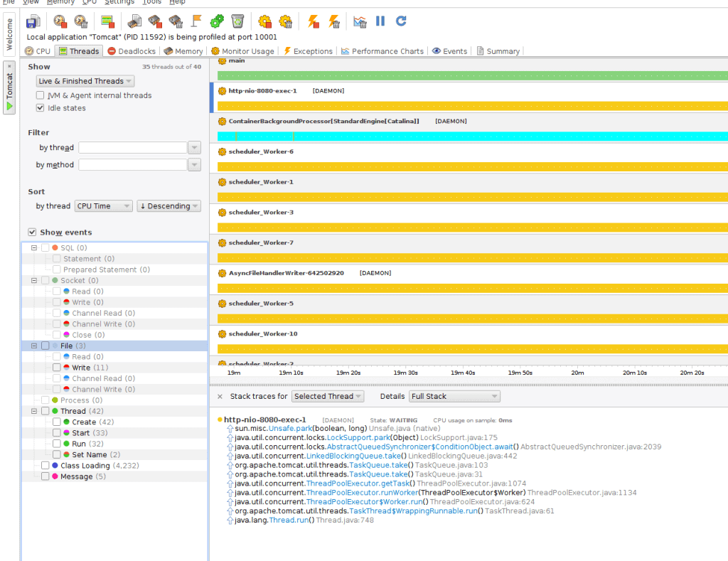The height and width of the screenshot is (561, 728).
Task: Select the Save snapshot toolbar icon
Action: (x=32, y=21)
